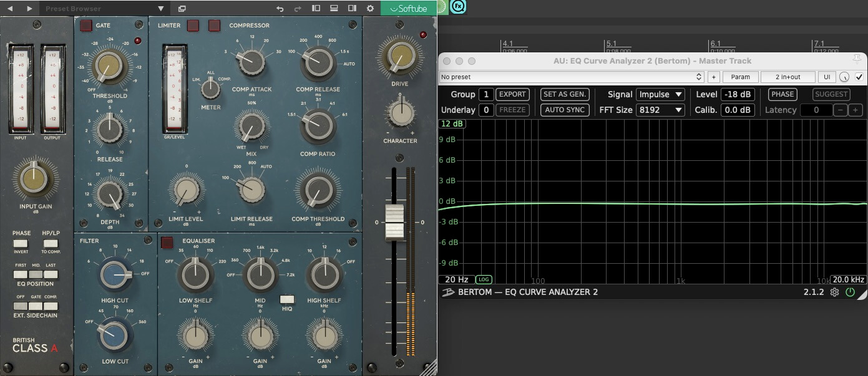Switch to the Param view
Viewport: 868px width, 376px height.
[x=741, y=77]
